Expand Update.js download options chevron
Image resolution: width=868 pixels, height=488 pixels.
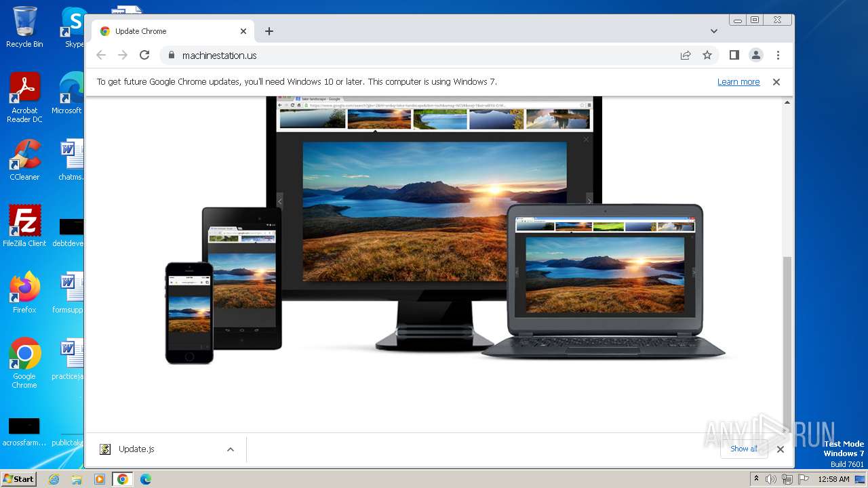(231, 449)
